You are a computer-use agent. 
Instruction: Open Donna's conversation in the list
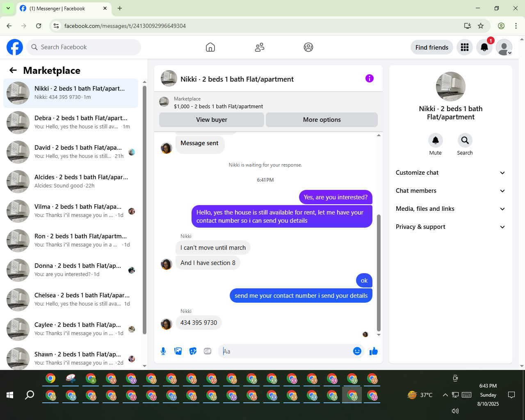coord(71,270)
